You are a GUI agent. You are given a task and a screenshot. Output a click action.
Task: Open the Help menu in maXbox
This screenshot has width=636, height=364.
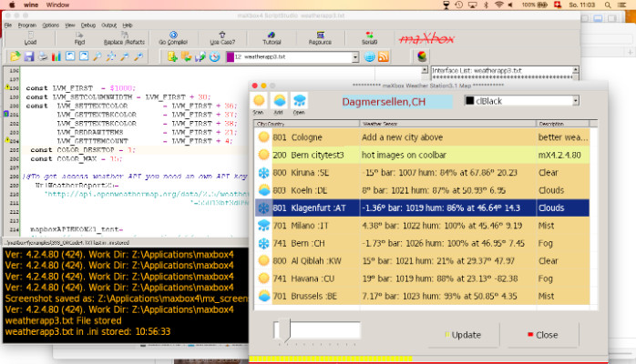click(x=128, y=25)
